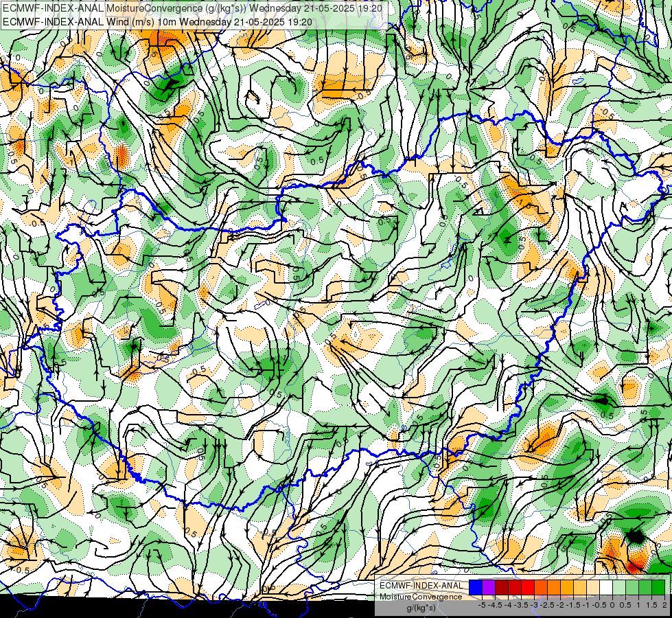Pick the orange-red -2.5 to -2 swatch
Image resolution: width=672 pixels, height=618 pixels.
(541, 588)
